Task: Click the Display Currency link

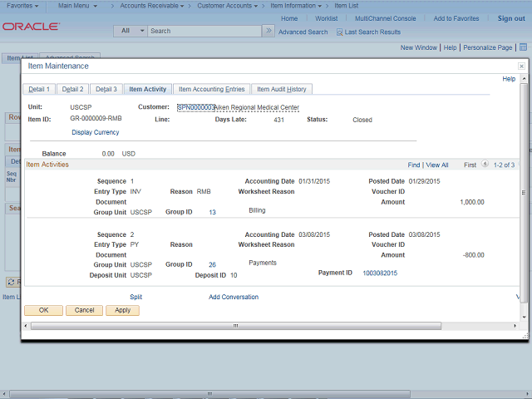Action: click(95, 132)
